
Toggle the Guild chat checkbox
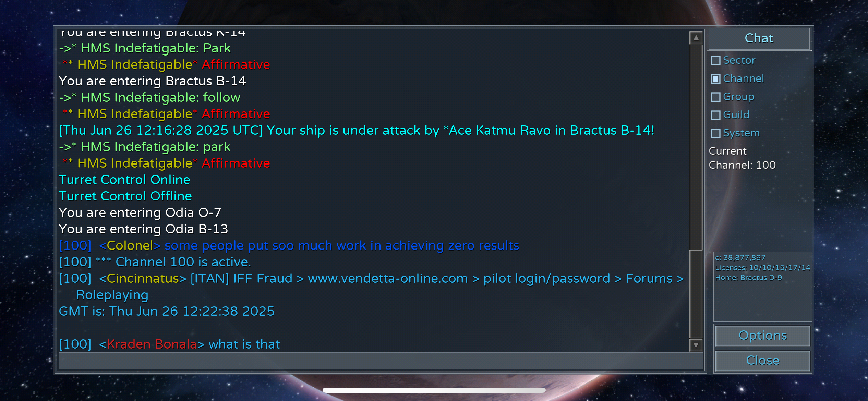point(715,115)
